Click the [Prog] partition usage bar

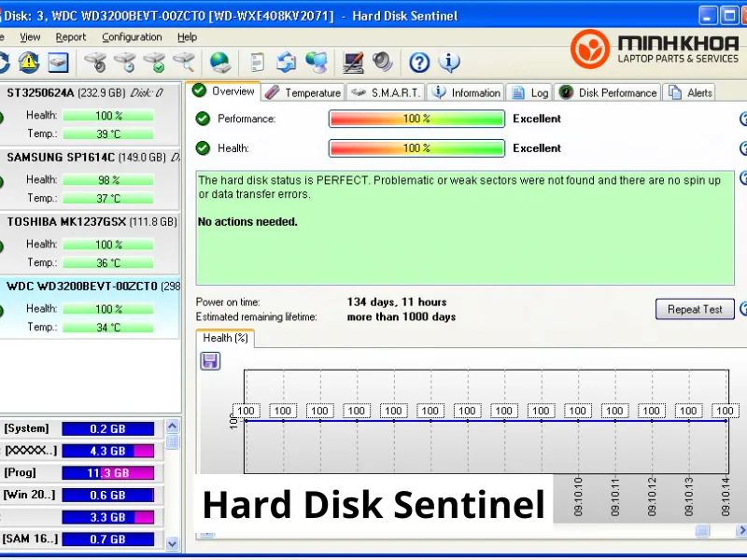click(107, 473)
